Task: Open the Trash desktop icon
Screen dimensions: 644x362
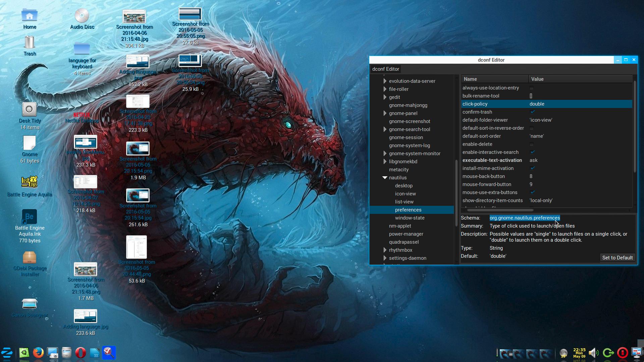Action: [30, 43]
